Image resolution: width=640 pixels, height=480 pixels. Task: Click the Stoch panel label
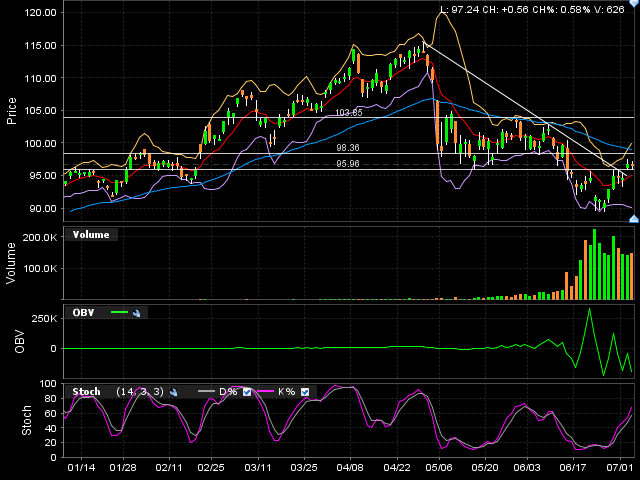pos(88,391)
